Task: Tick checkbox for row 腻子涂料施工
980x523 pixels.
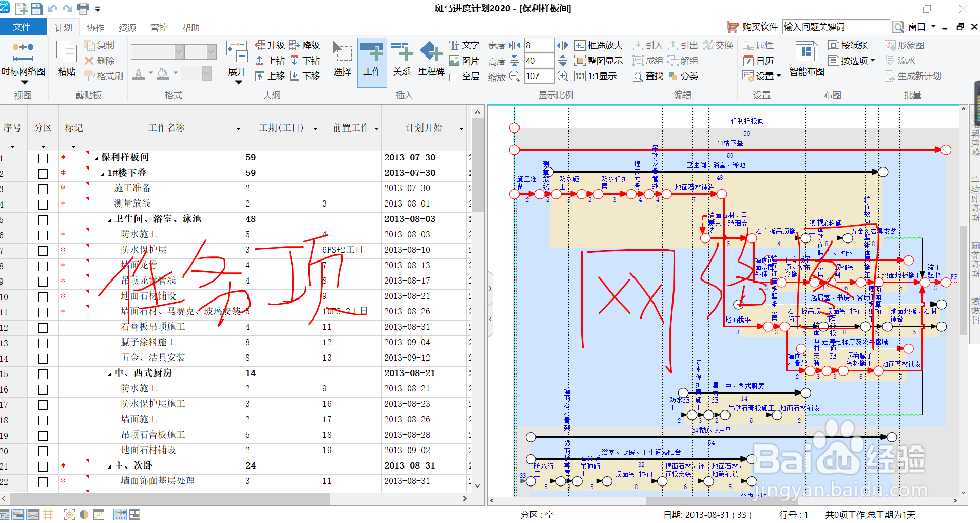Action: coord(43,343)
